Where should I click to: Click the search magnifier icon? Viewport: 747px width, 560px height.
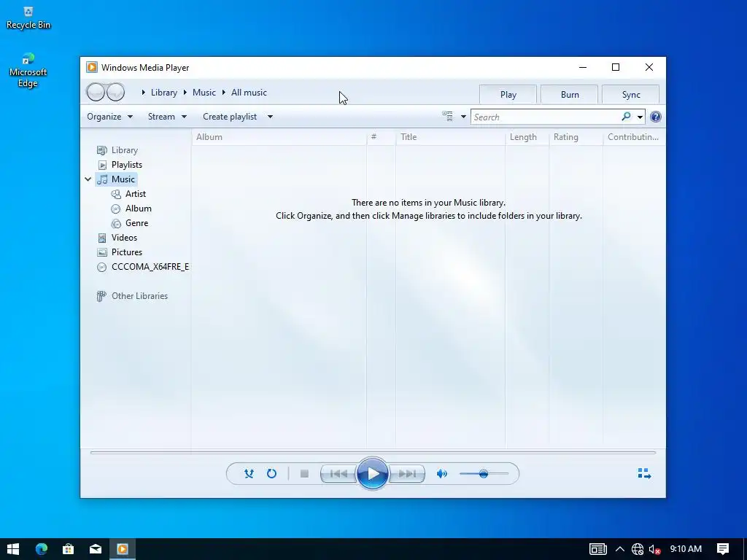(x=626, y=116)
